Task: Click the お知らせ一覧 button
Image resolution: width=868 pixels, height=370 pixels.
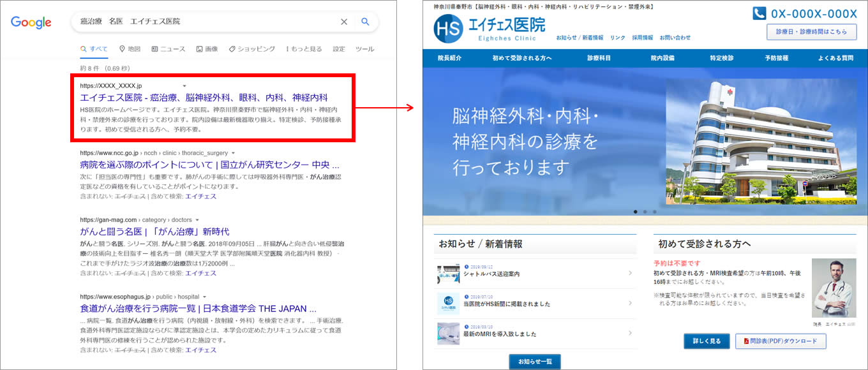Action: 535,362
